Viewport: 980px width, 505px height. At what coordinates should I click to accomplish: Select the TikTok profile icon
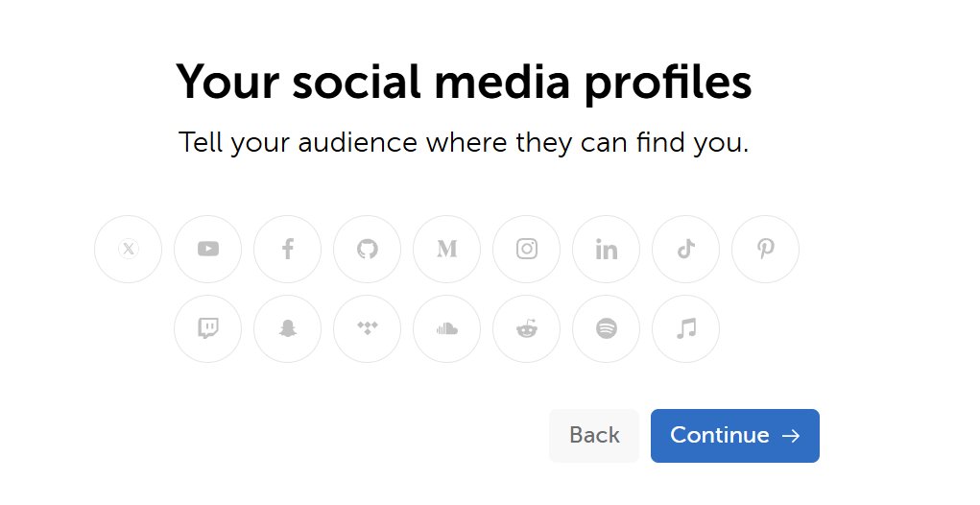pyautogui.click(x=685, y=250)
